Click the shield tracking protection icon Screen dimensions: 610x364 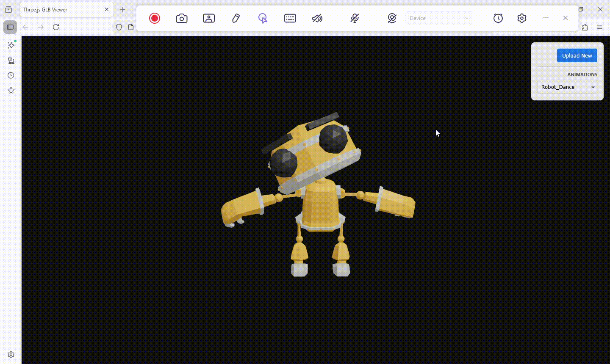coord(119,27)
